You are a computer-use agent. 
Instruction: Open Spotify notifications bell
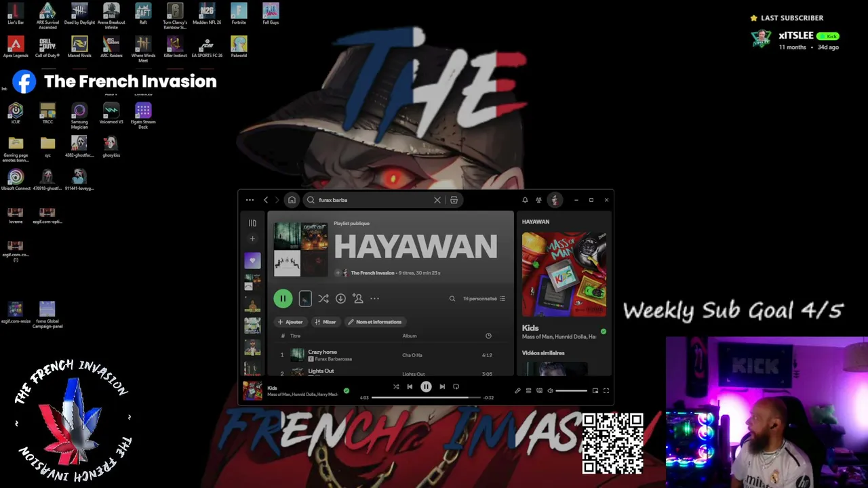(x=525, y=200)
